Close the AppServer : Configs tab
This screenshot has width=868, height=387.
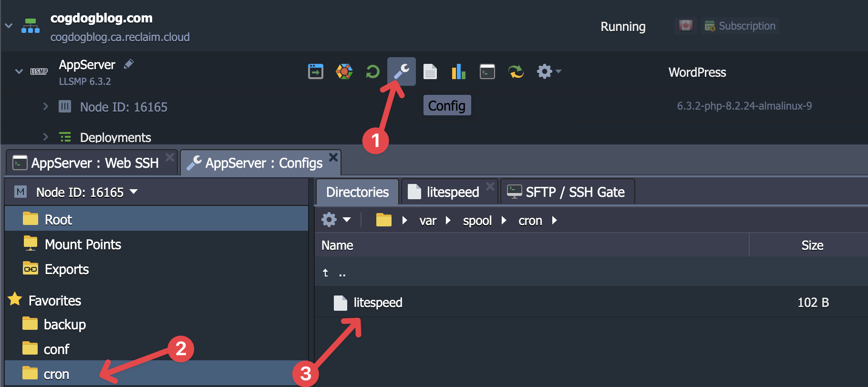[333, 157]
